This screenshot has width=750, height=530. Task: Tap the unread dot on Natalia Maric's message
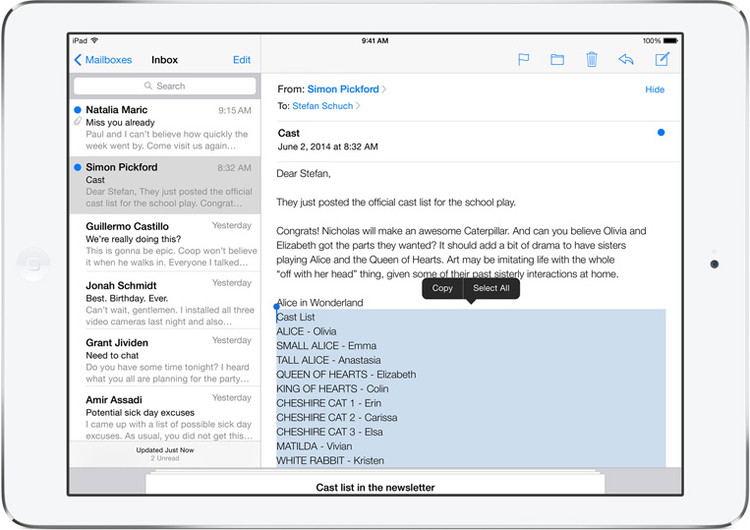pyautogui.click(x=78, y=110)
